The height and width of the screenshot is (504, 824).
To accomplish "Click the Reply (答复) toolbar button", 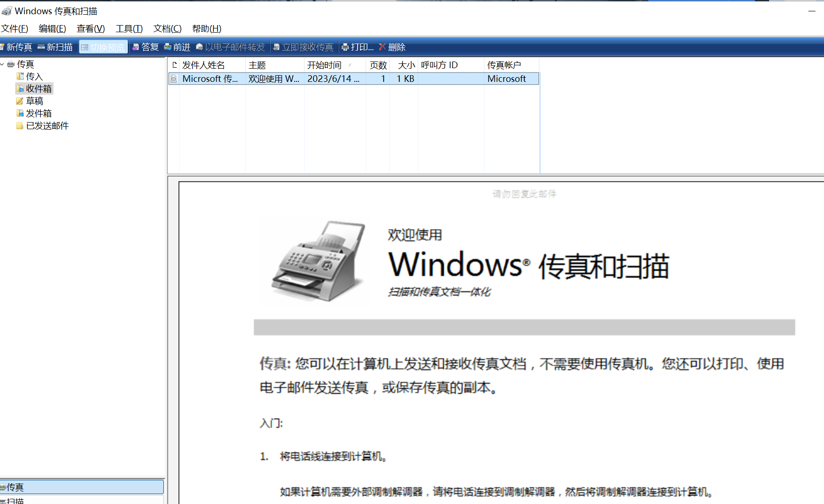I will tap(145, 47).
